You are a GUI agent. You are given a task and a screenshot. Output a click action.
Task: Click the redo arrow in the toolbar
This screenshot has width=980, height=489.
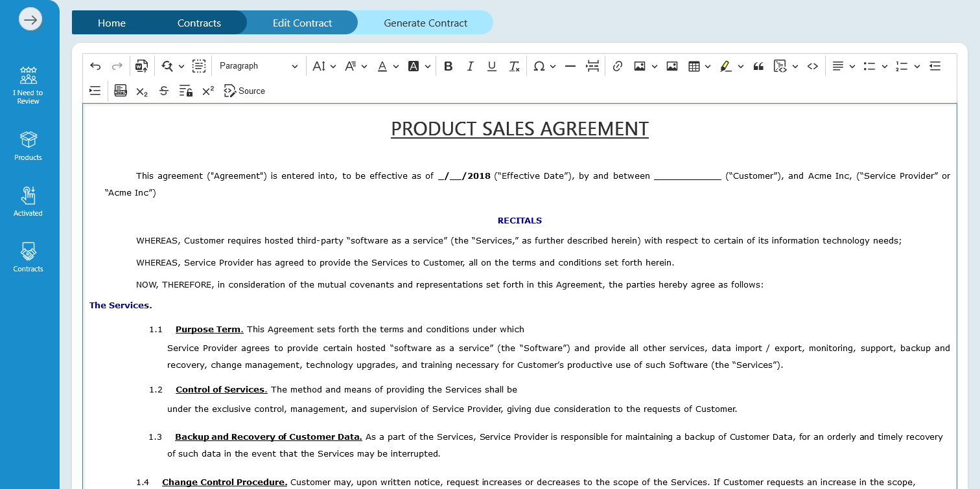(117, 66)
